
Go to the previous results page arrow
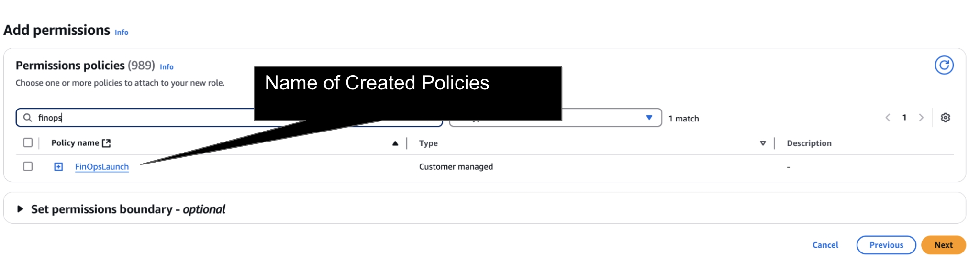(888, 118)
